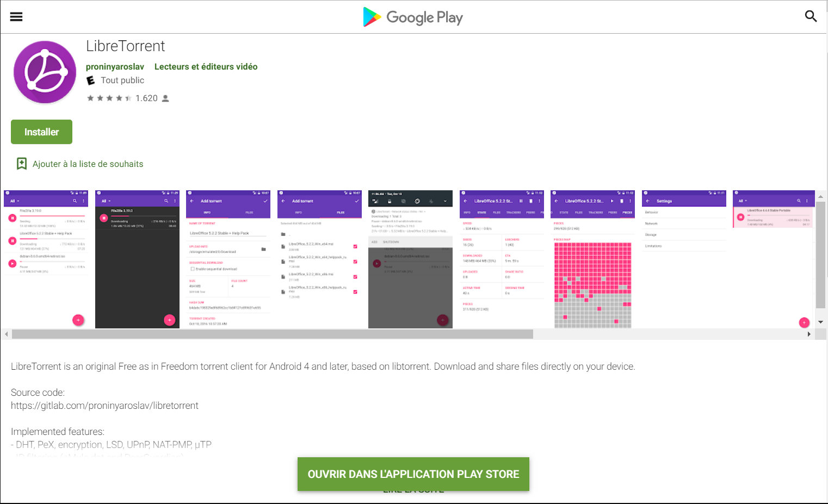Click the LibreTorrent app title
This screenshot has width=828, height=504.
125,46
